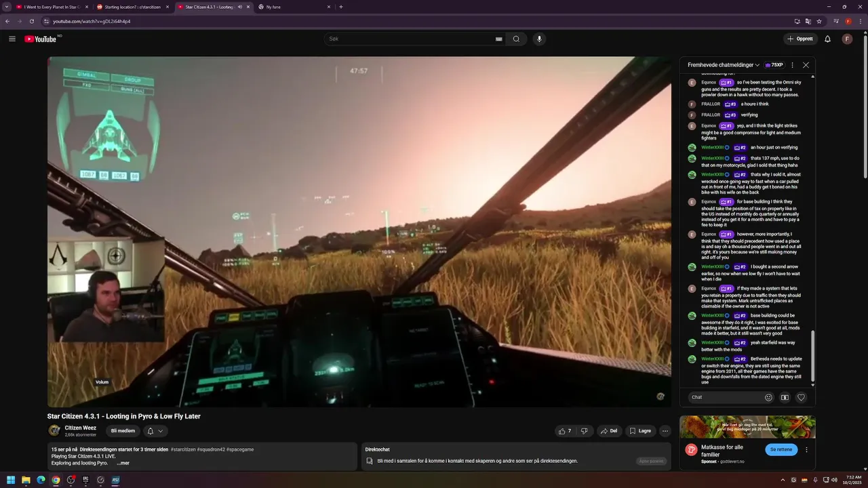Open the #starcitizen hashtag link
The width and height of the screenshot is (868, 488).
pos(183,449)
